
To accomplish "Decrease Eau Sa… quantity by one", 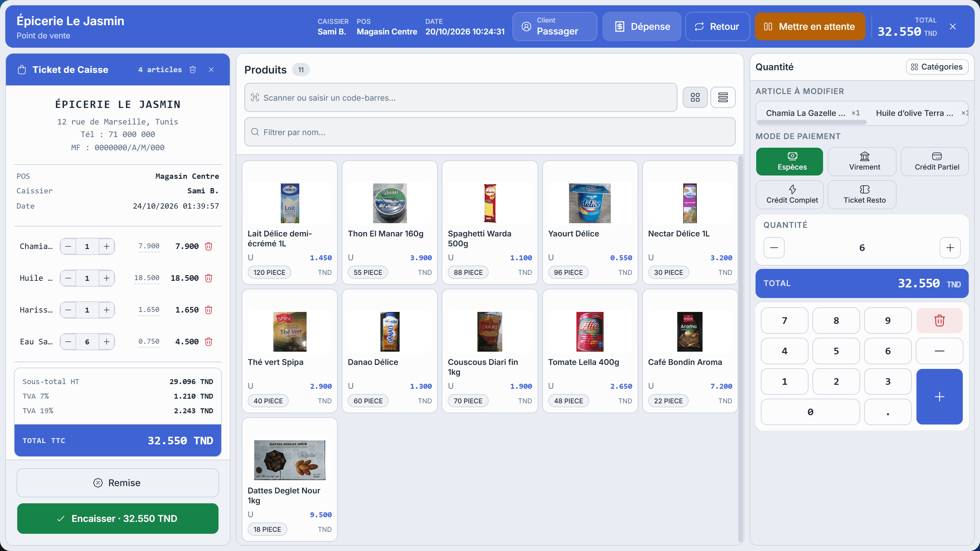I will click(68, 342).
